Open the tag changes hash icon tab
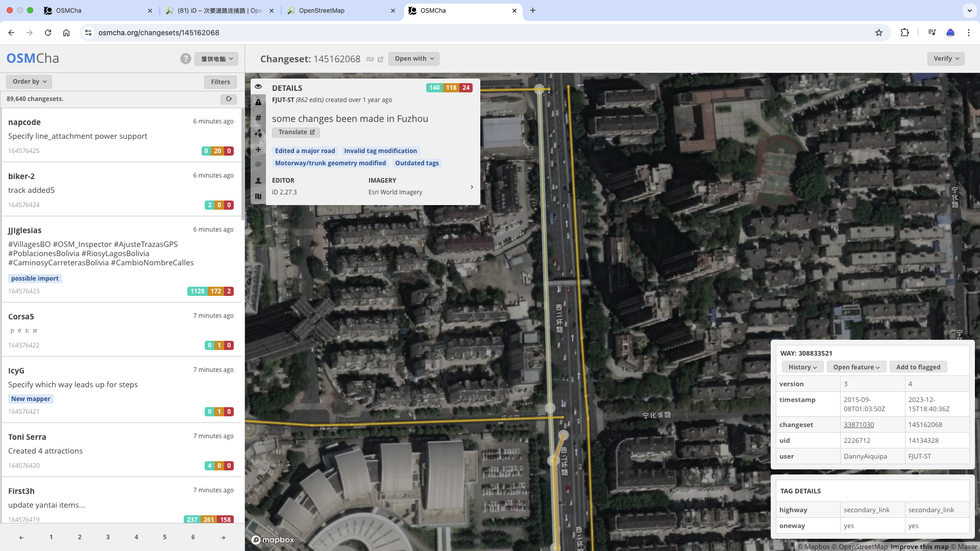The image size is (980, 551). tap(258, 118)
